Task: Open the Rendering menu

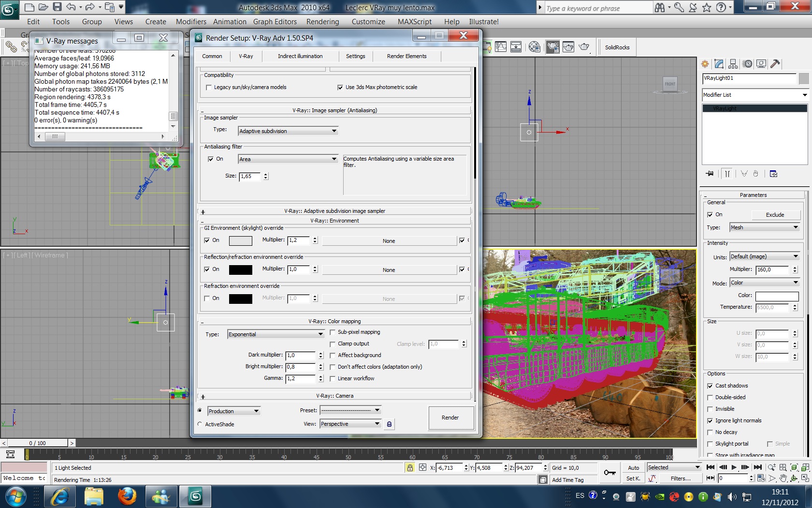Action: [x=322, y=22]
